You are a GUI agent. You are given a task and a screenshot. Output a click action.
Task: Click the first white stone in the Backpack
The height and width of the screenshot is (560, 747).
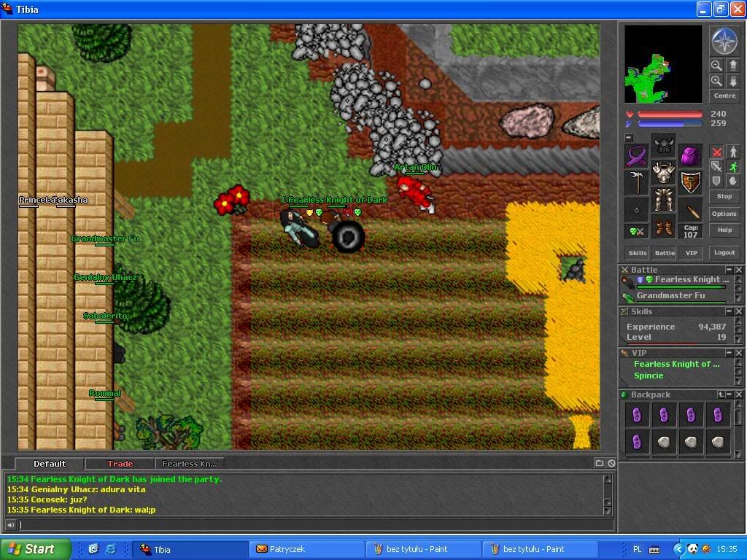click(664, 443)
